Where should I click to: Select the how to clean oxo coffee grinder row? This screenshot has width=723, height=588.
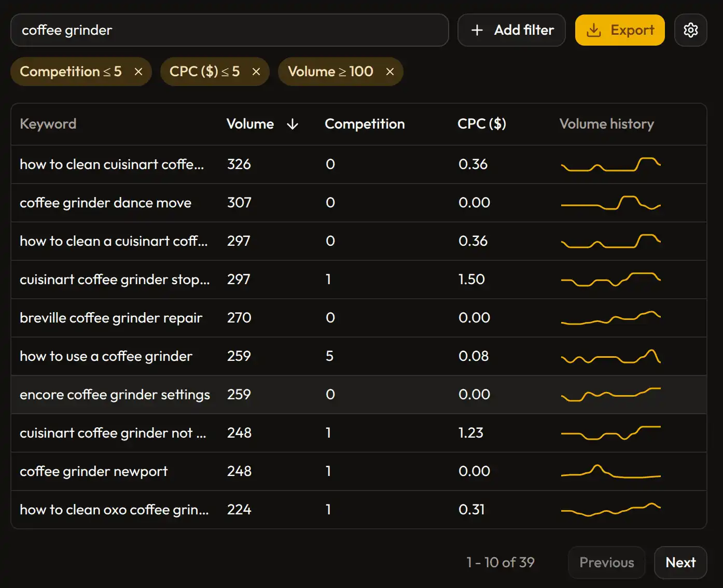(x=114, y=510)
